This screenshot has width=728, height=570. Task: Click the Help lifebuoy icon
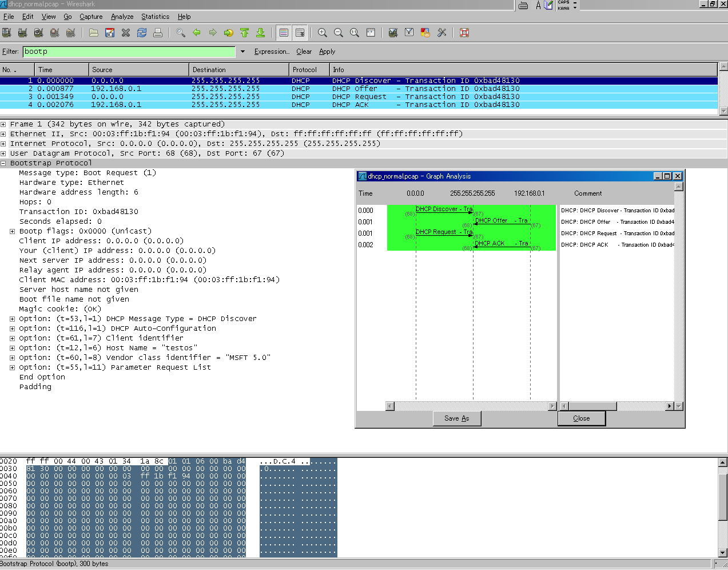coord(464,33)
